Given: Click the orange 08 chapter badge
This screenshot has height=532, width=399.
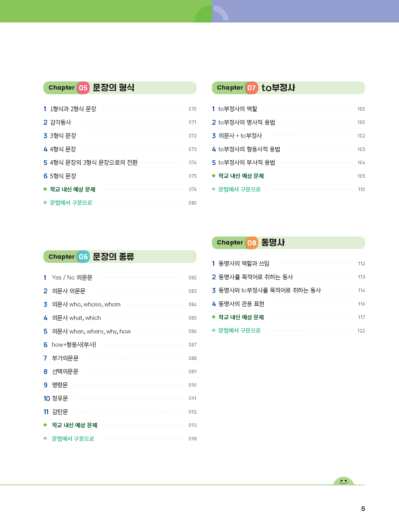Looking at the screenshot, I should point(252,243).
